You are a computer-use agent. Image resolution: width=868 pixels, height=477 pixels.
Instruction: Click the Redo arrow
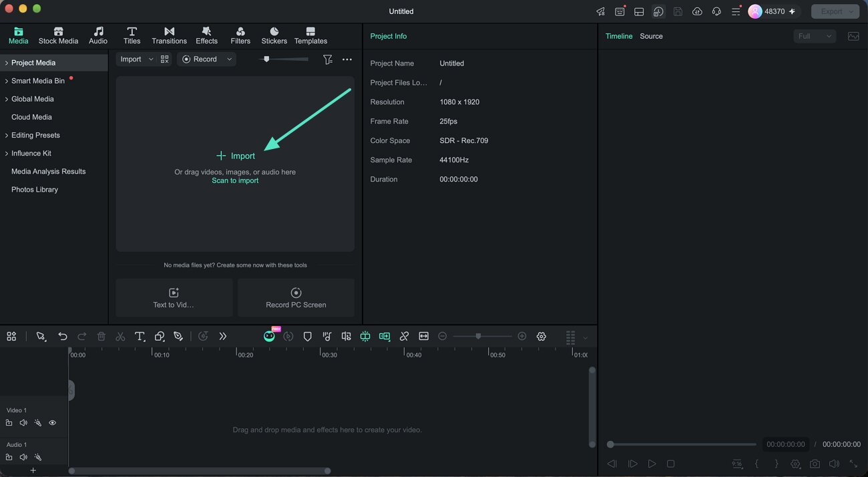tap(82, 337)
